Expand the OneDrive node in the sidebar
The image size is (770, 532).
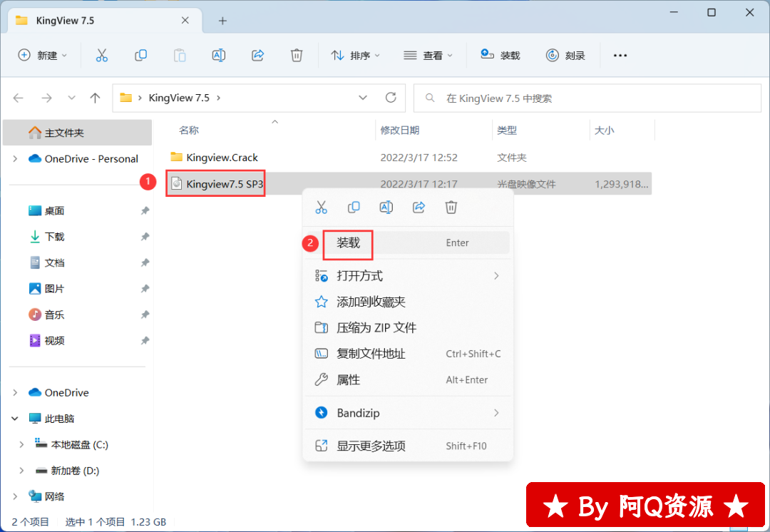click(15, 392)
